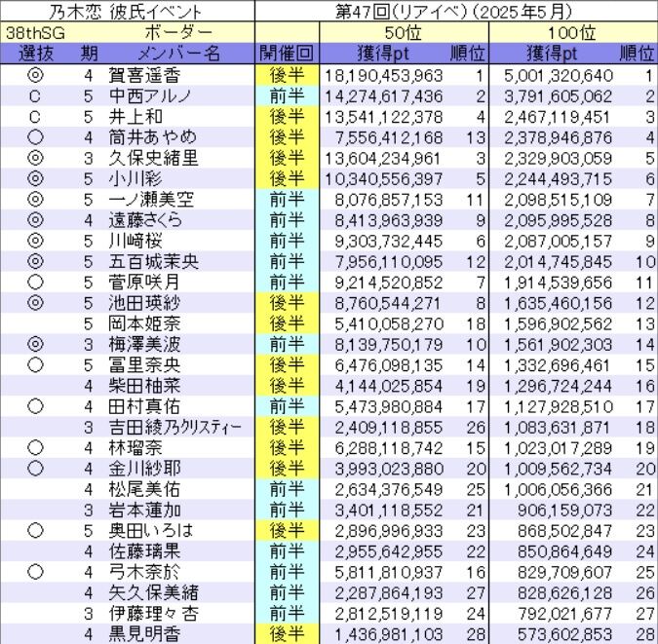
Task: Select the 50位 header cell
Action: (403, 33)
